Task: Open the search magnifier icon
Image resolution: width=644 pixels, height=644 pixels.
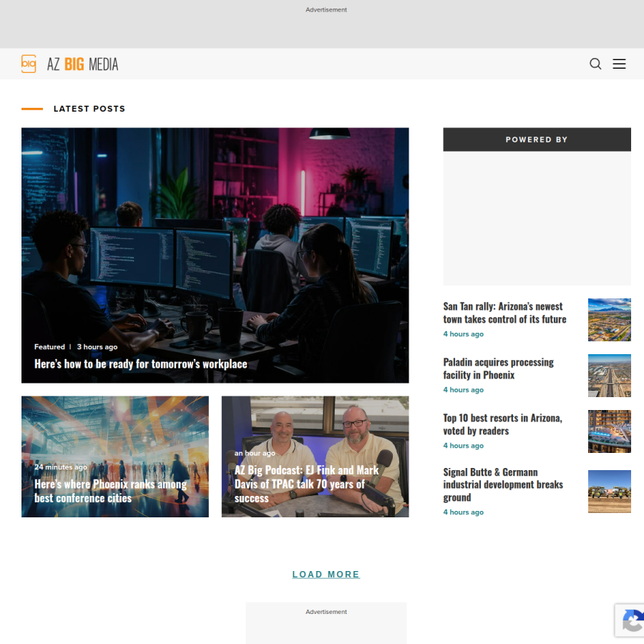Action: [x=595, y=64]
